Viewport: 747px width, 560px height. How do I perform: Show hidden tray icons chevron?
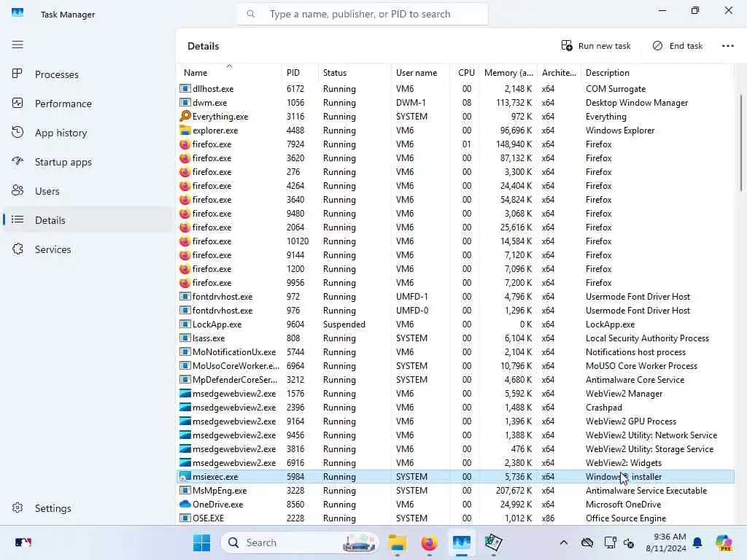(564, 542)
